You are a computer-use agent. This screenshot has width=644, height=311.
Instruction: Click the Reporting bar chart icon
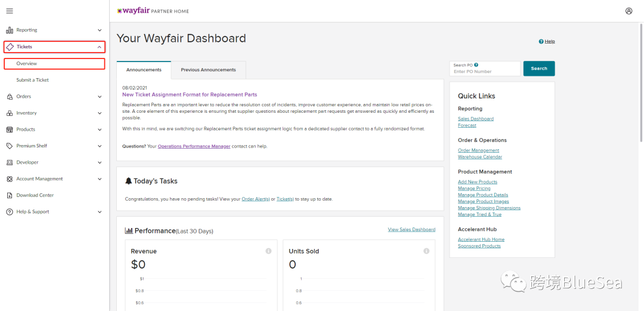click(10, 30)
